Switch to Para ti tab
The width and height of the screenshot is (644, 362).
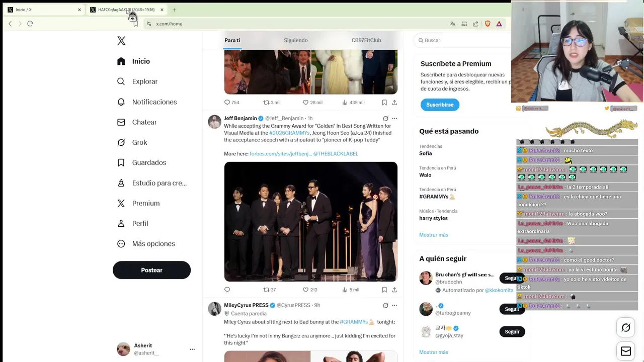click(x=232, y=40)
